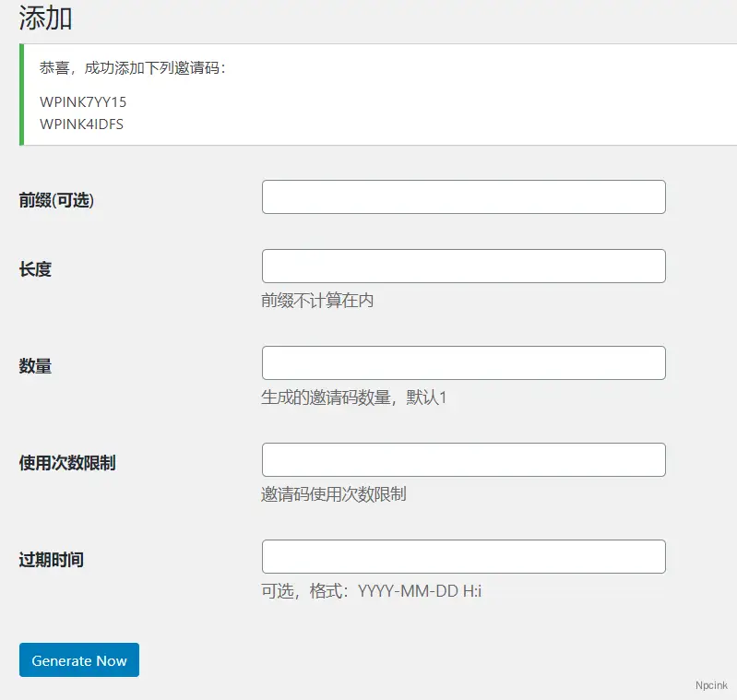Click the Npcink watermark text
Screen dimensions: 737x700
tap(711, 685)
